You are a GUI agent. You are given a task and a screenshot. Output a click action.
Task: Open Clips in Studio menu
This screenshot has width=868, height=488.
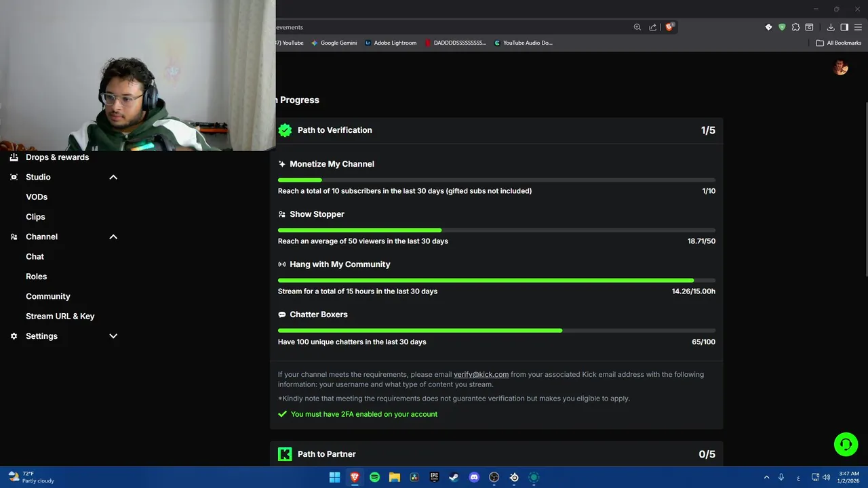point(35,217)
